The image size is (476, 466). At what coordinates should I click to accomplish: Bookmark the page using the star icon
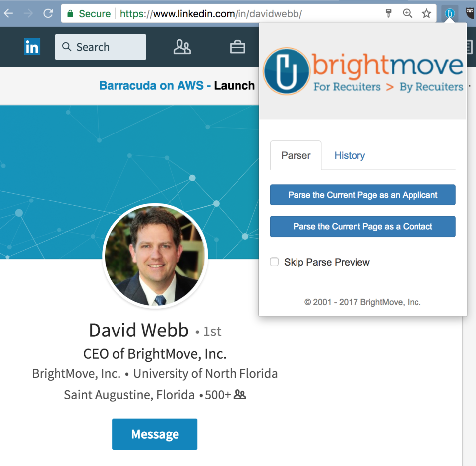click(x=426, y=13)
